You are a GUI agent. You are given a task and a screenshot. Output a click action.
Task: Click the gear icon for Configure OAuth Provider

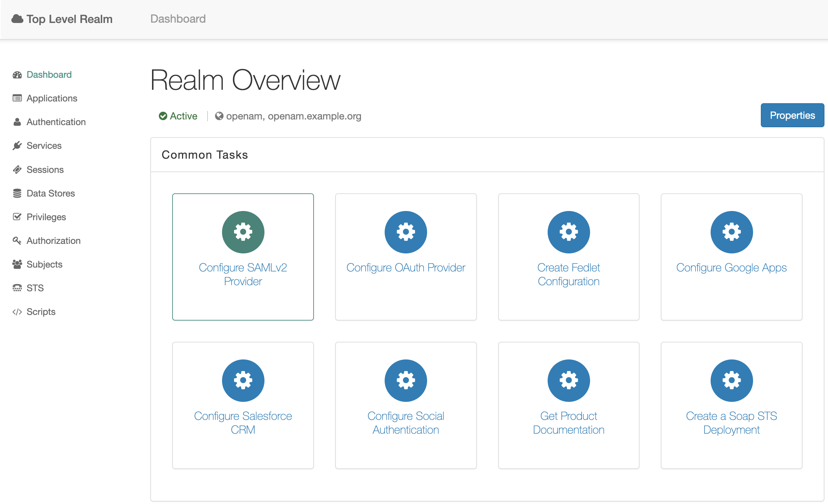(406, 232)
